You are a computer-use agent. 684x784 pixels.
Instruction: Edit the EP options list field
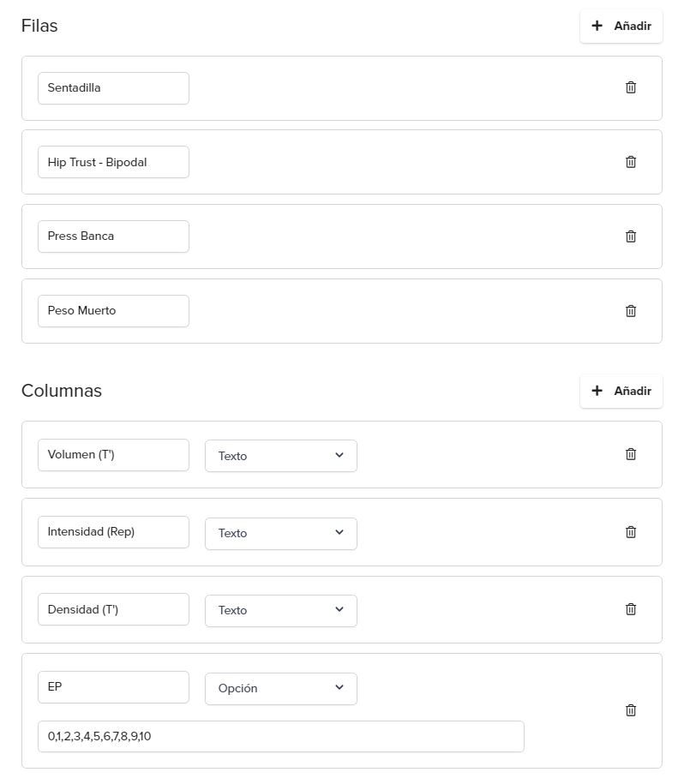[x=281, y=737]
